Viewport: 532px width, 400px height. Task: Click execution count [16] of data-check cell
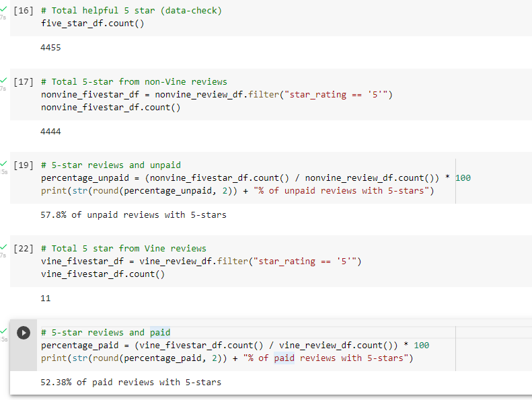coord(24,11)
